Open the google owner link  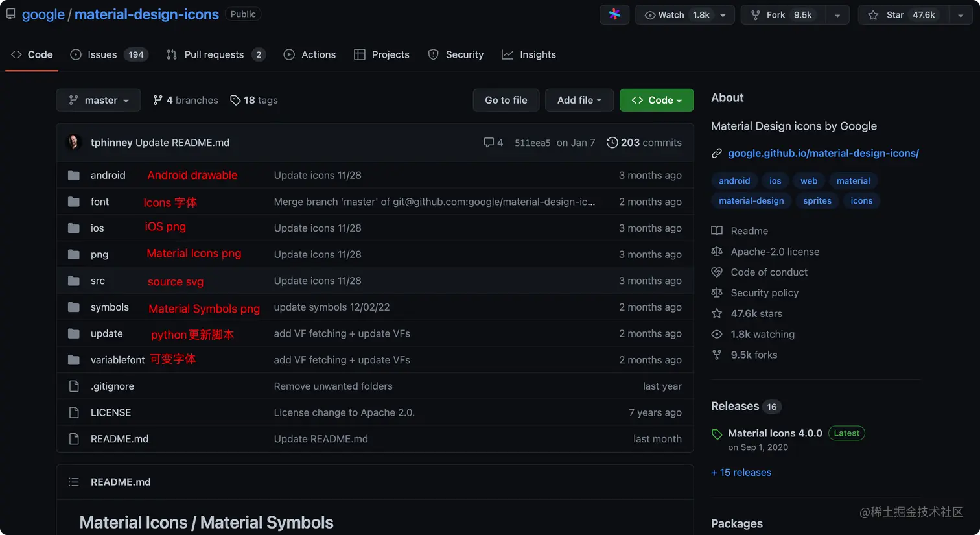tap(43, 14)
